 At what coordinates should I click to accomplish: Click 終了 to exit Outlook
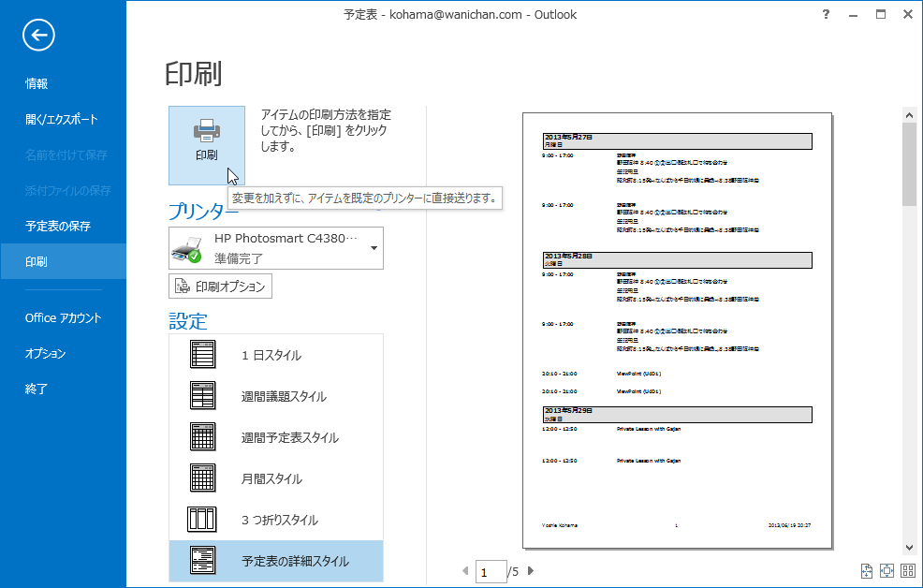pos(63,389)
